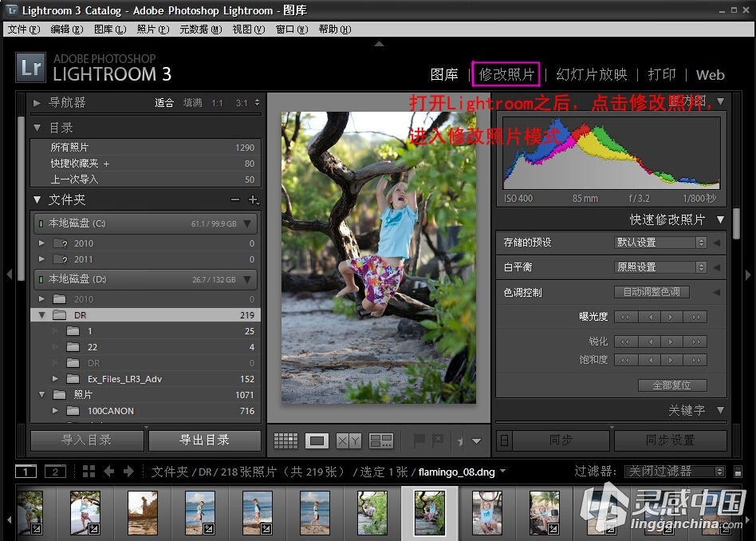
Task: Switch to the Web module
Action: tap(711, 75)
